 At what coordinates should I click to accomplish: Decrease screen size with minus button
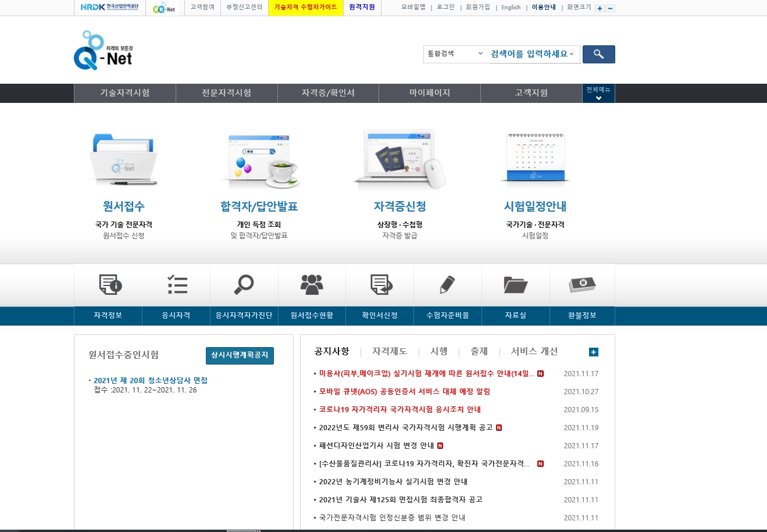610,8
